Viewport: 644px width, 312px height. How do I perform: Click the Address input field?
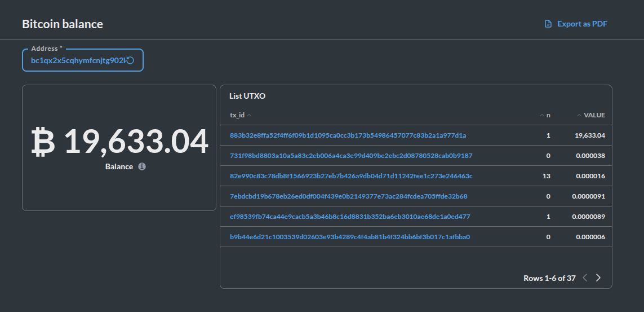coord(83,60)
